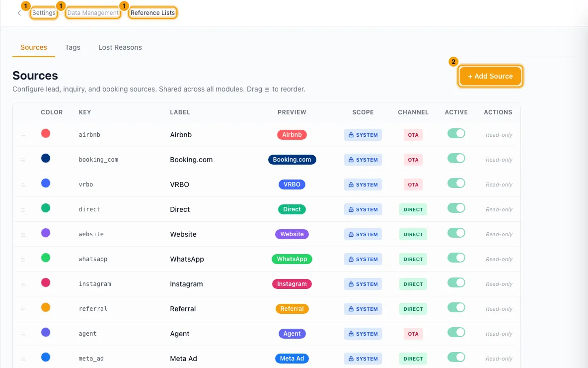588x368 pixels.
Task: Open the Data Management breadcrumb link
Action: [x=93, y=13]
